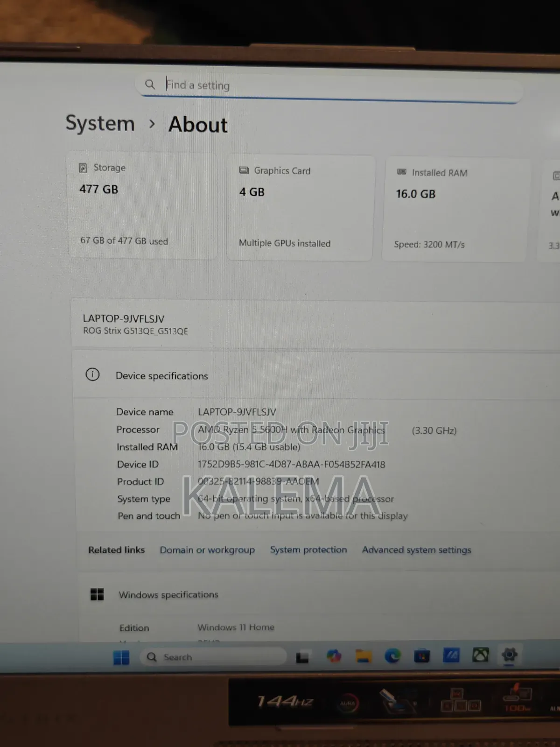The image size is (560, 747).
Task: Click the 'Edition' label
Action: (x=134, y=628)
